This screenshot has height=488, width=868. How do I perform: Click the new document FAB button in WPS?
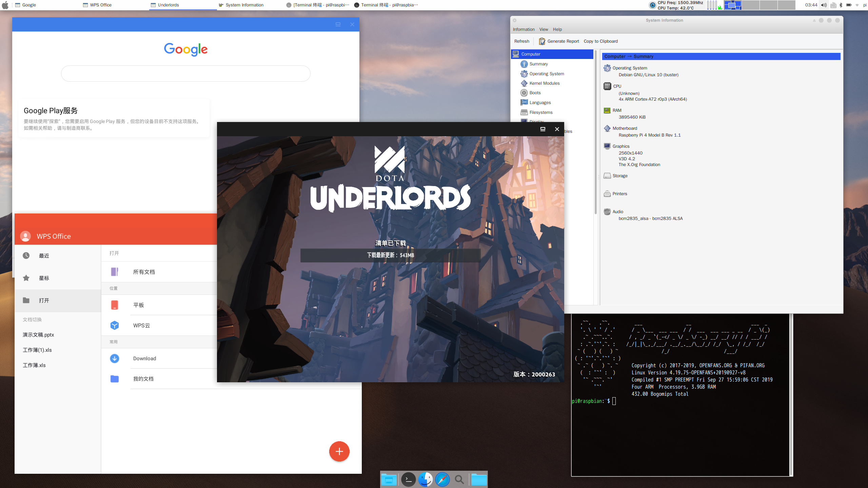coord(339,451)
